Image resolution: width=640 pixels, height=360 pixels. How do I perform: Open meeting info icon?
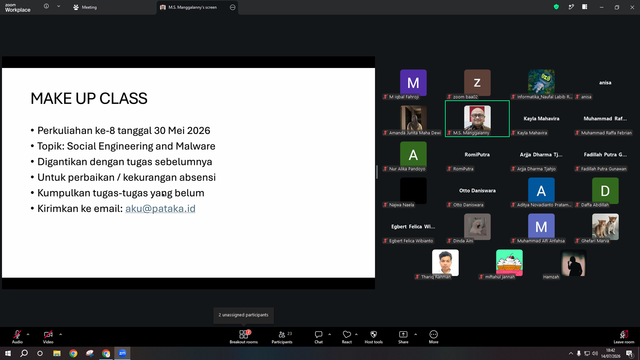point(46,7)
